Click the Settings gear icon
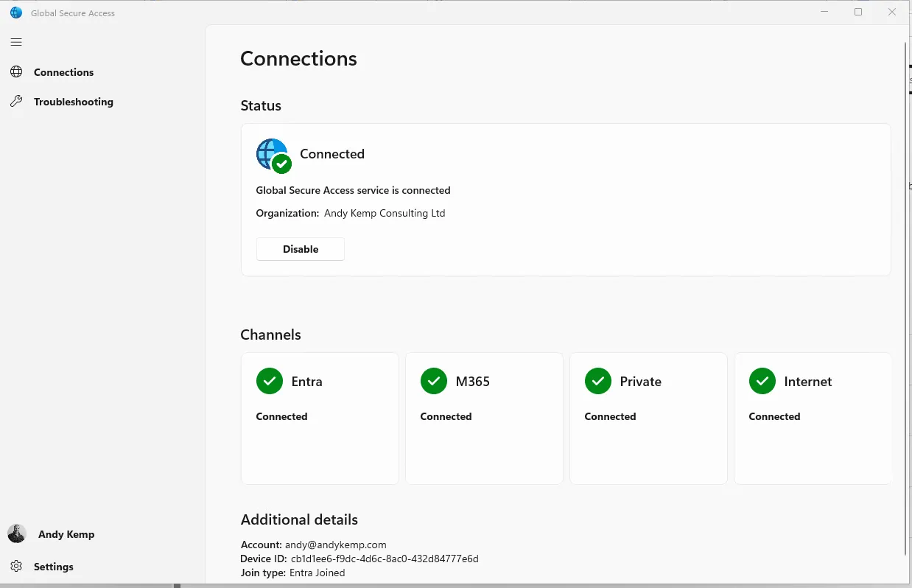 coord(16,567)
